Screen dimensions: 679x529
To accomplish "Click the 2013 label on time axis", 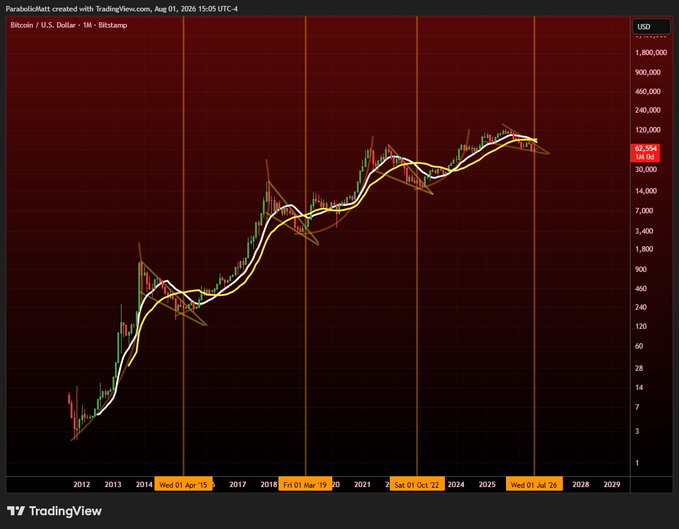I will [113, 484].
